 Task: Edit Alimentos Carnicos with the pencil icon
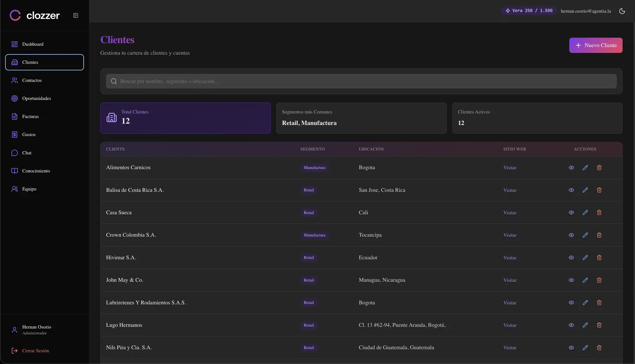click(x=585, y=168)
